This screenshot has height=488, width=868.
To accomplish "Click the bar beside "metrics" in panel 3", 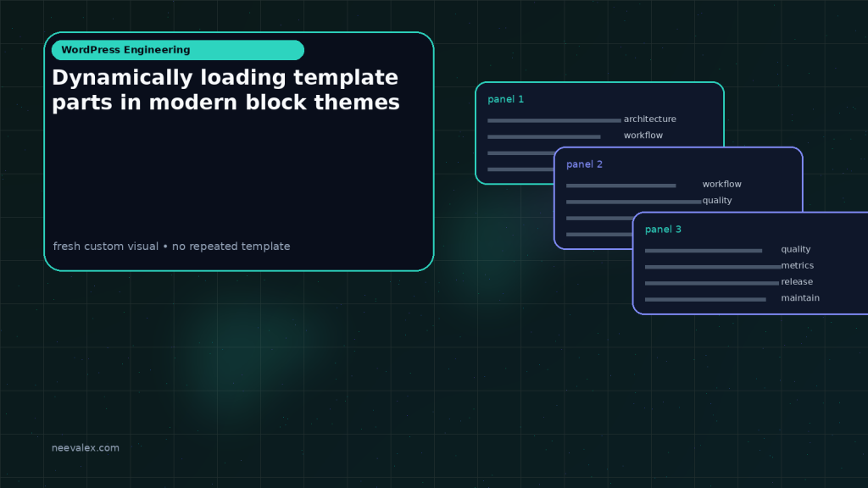I will (712, 267).
